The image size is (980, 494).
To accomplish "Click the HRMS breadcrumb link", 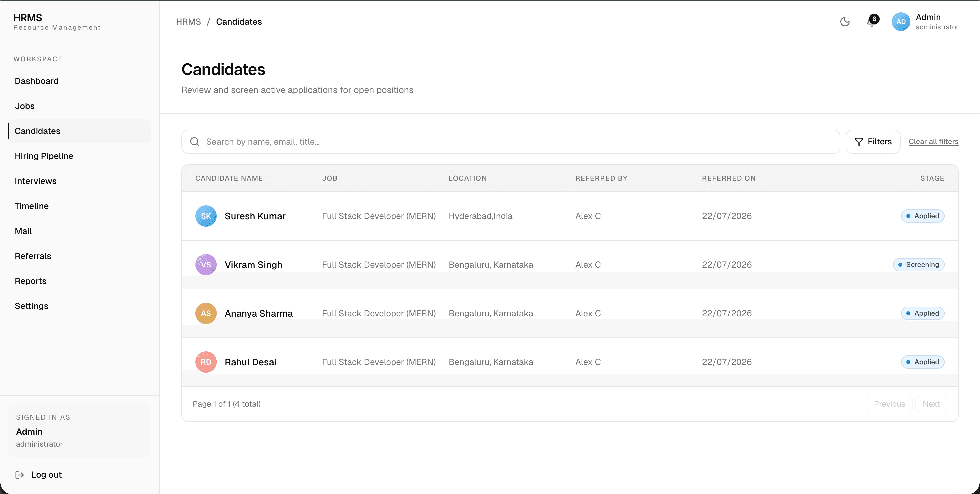I will click(188, 22).
